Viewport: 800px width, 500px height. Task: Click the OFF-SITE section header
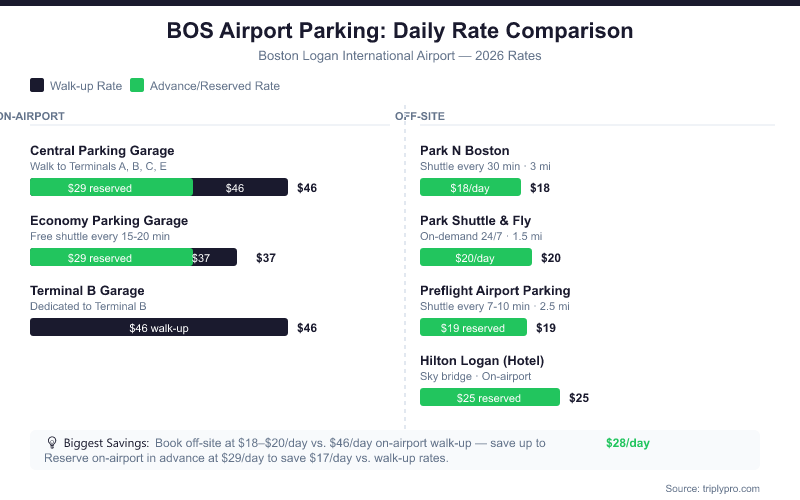click(x=420, y=116)
